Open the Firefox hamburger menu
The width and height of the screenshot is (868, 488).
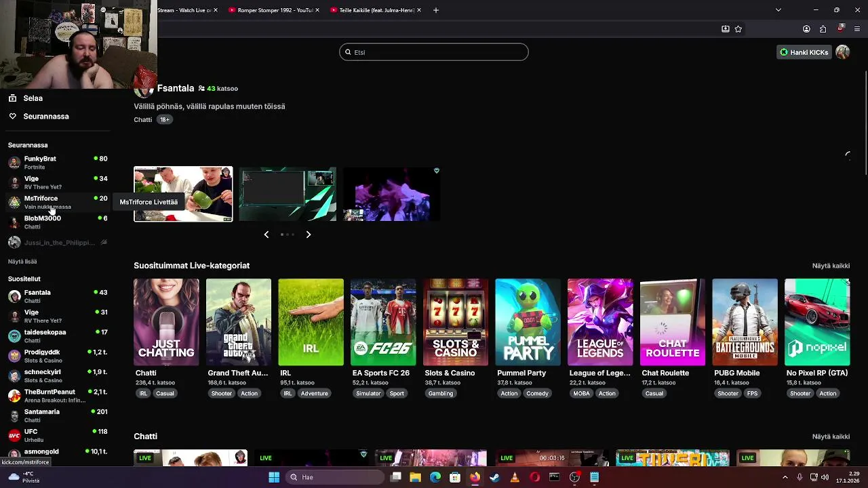tap(857, 29)
